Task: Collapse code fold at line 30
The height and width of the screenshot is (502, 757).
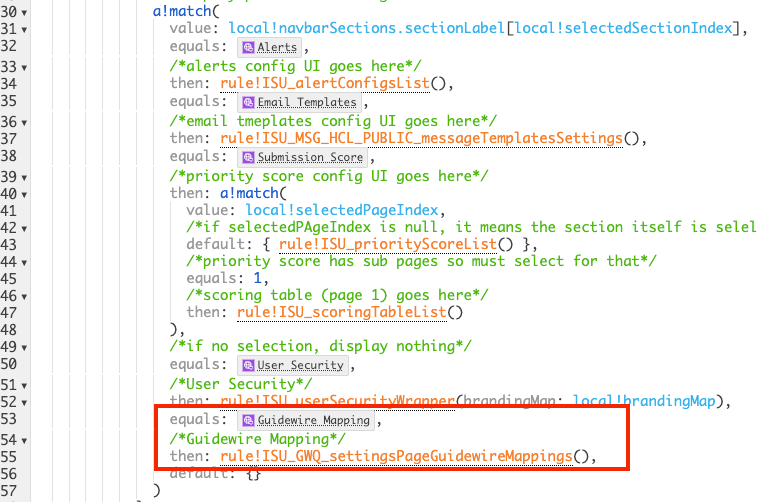Action: (x=24, y=13)
